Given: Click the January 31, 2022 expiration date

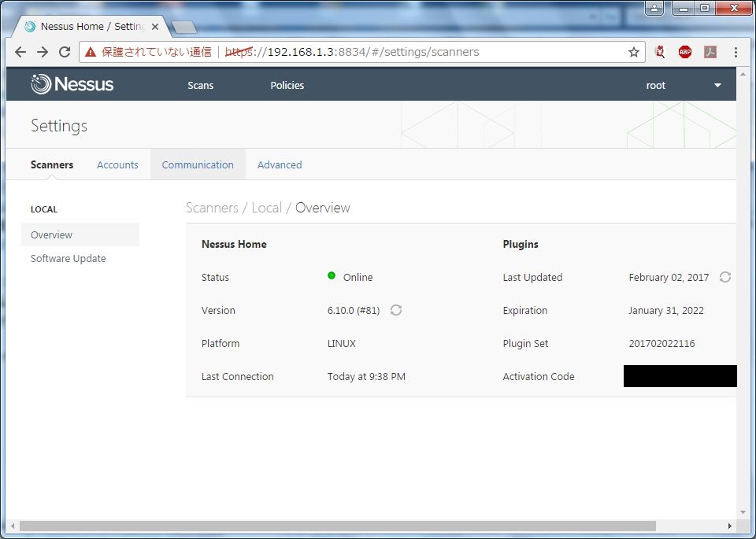Looking at the screenshot, I should (x=666, y=311).
